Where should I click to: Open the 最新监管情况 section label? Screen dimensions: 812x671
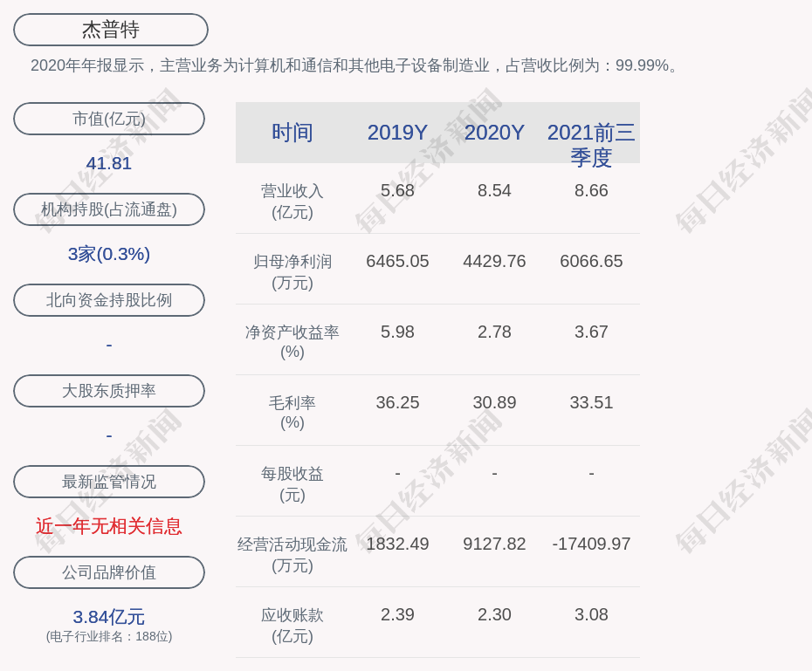click(x=109, y=482)
